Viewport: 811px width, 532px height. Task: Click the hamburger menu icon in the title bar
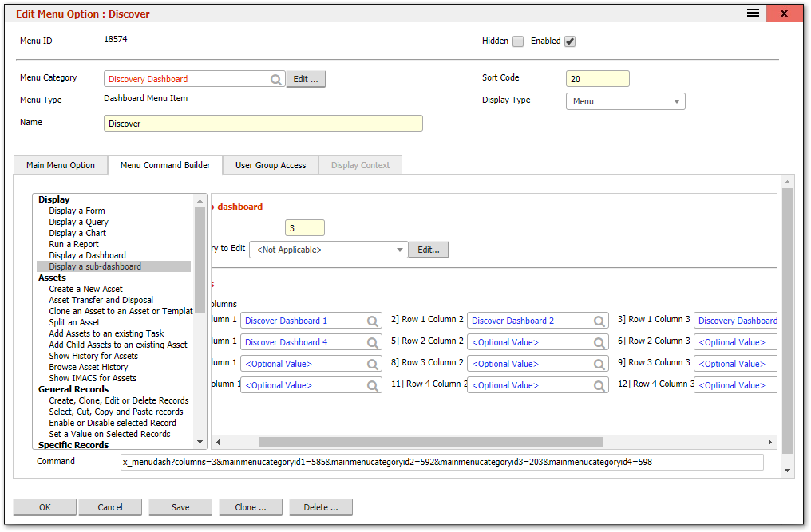(x=752, y=13)
